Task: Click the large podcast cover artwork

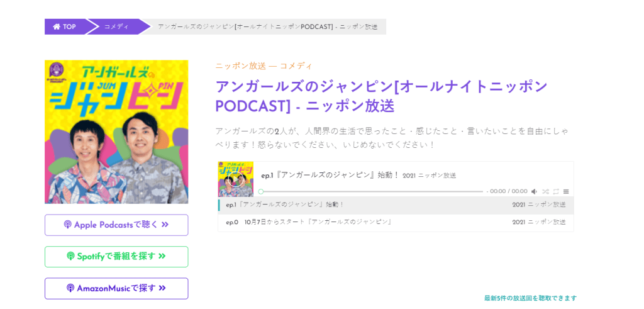Action: tap(116, 132)
